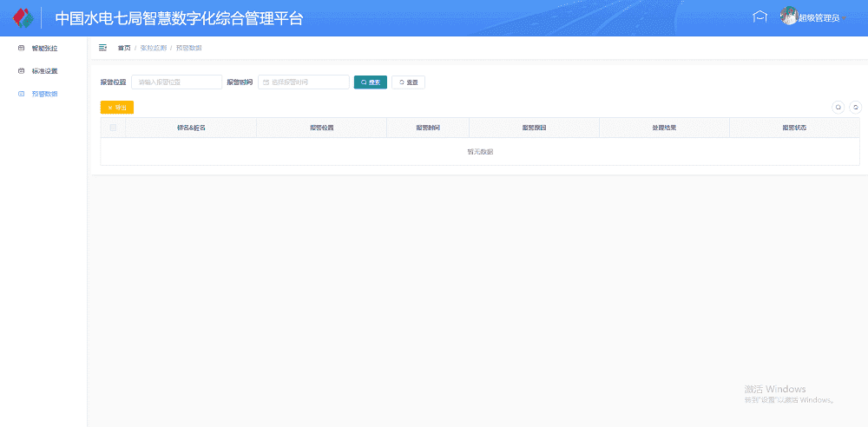Tick the select-all checkbox in table header

pos(113,128)
